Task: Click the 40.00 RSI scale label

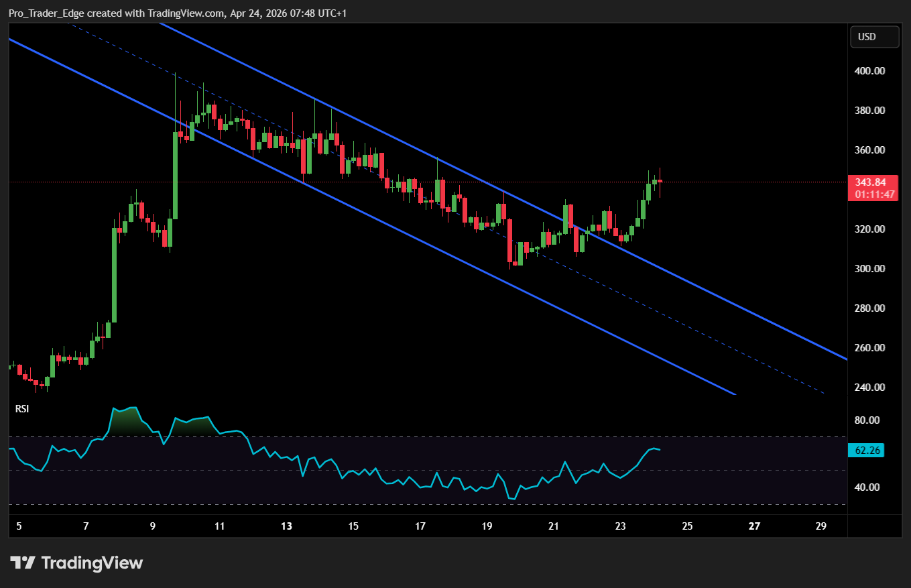Action: click(x=869, y=487)
